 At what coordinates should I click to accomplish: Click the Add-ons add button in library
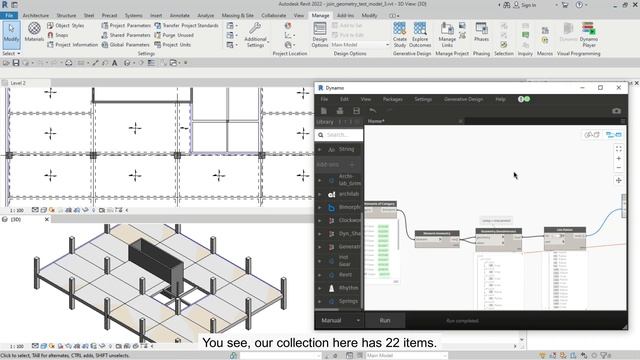352,164
